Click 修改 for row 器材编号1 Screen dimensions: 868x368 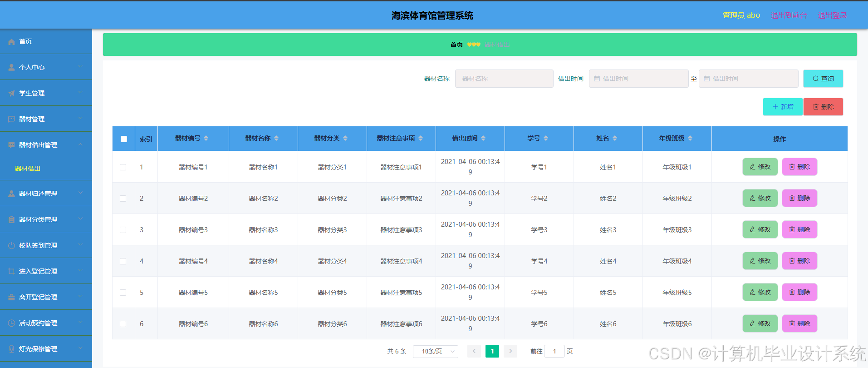pos(760,167)
